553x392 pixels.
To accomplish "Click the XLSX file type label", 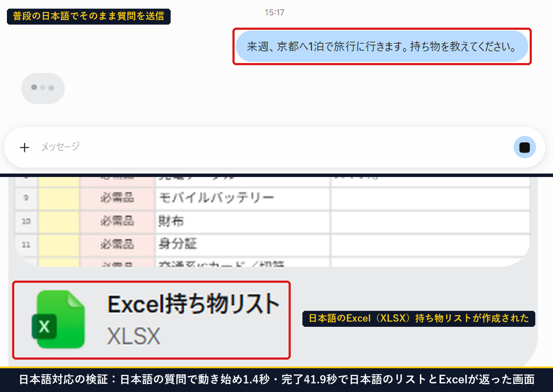I will (x=133, y=336).
